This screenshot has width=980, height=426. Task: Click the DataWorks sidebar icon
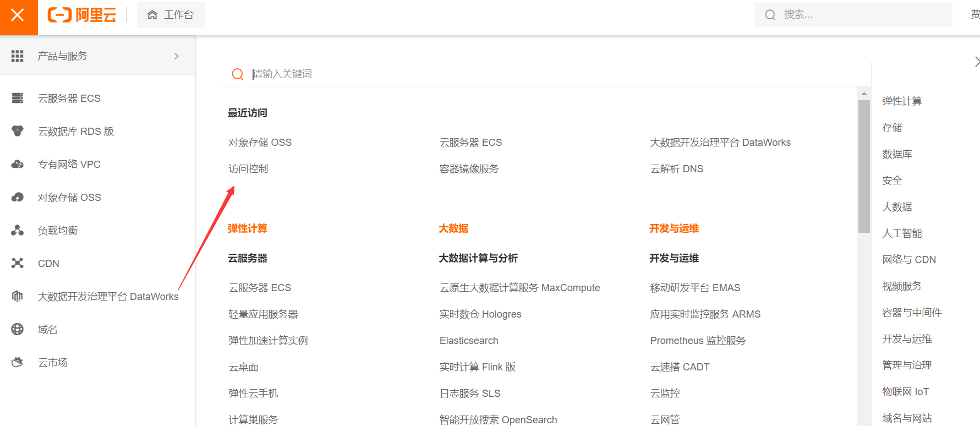pos(18,297)
